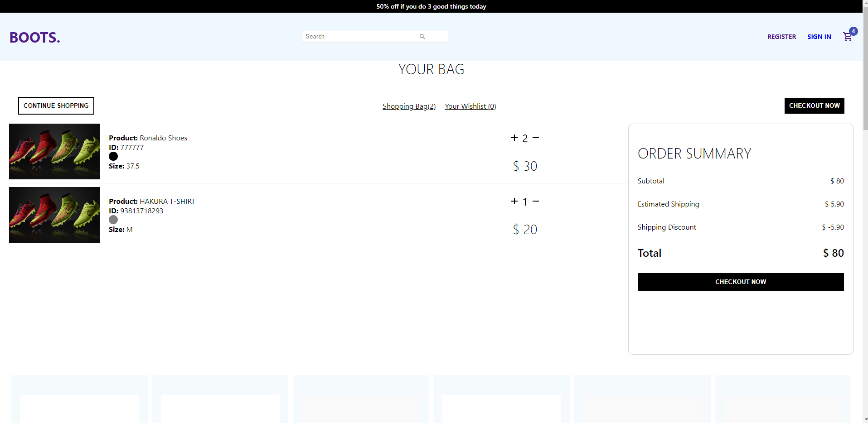Decrease HAKURA T-SHIRT quantity with minus
868x423 pixels.
coord(536,201)
